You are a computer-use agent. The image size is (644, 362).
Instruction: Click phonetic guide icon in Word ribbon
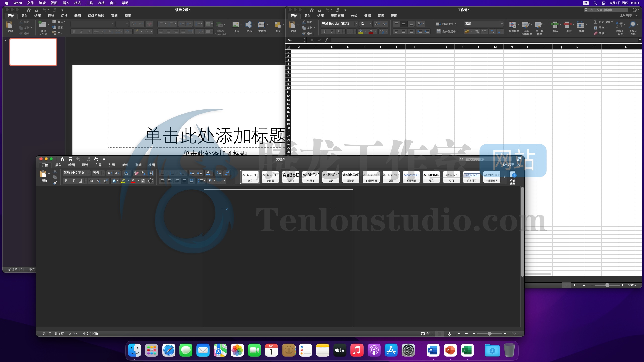point(143,173)
